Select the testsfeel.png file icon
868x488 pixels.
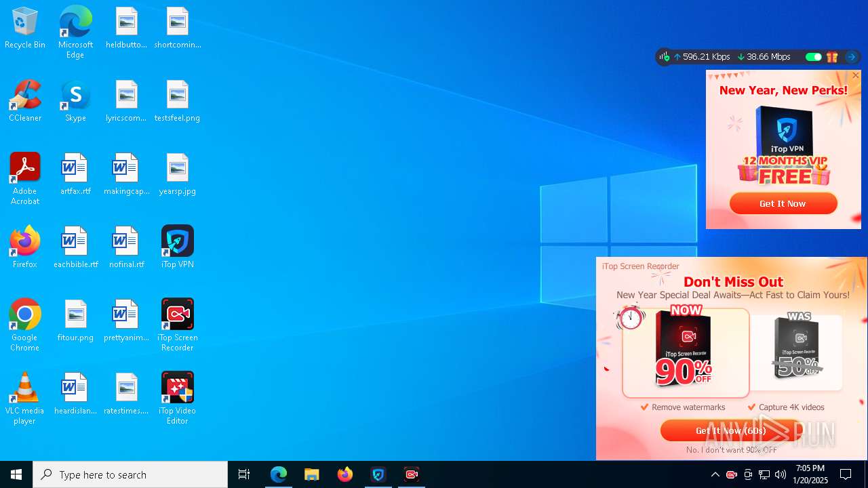[177, 102]
